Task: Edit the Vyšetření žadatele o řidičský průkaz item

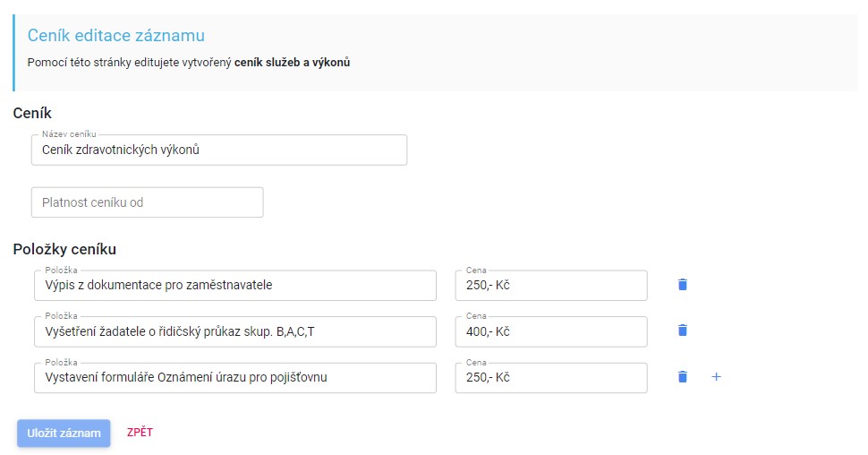Action: point(235,331)
